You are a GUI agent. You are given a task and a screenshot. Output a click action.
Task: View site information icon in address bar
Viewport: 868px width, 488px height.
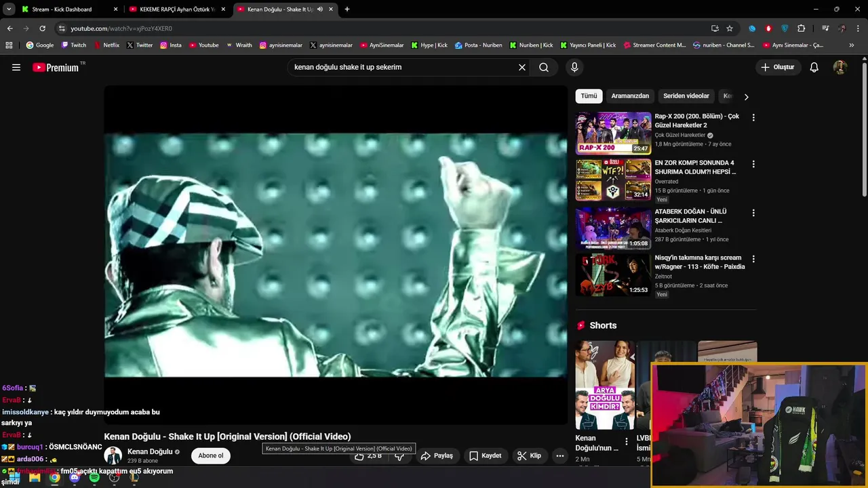click(62, 28)
